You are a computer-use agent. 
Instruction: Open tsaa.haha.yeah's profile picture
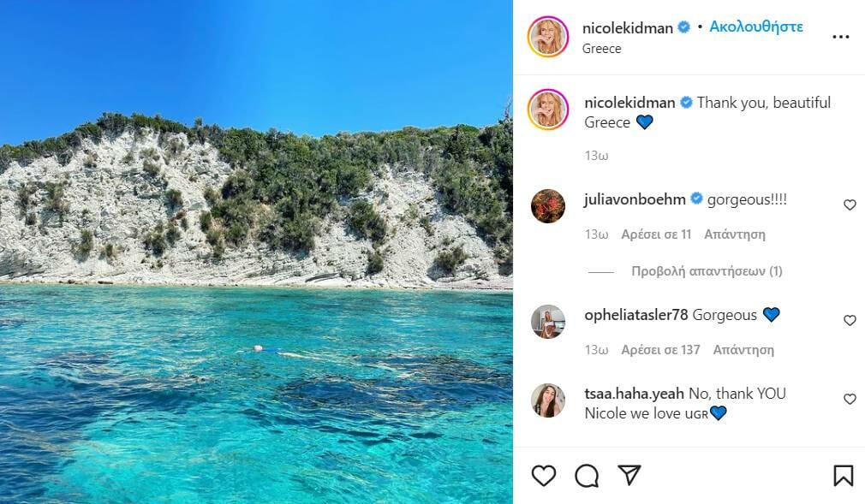click(x=548, y=400)
